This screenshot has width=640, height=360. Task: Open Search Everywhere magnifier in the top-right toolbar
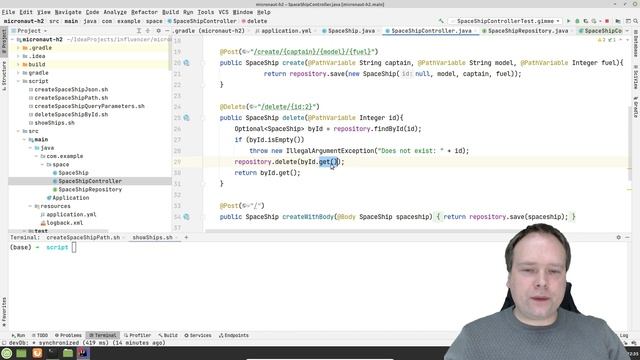pos(636,21)
